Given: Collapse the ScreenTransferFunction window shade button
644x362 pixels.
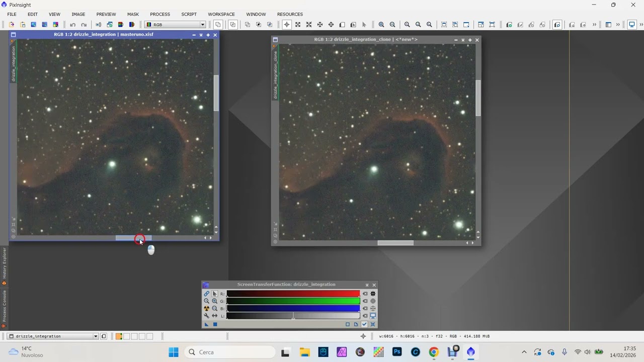Looking at the screenshot, I should pyautogui.click(x=367, y=285).
